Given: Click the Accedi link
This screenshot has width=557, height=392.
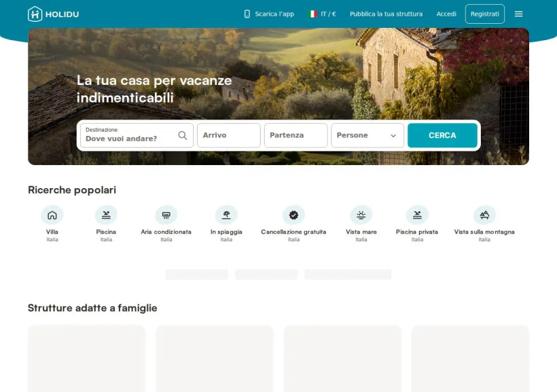Looking at the screenshot, I should (446, 14).
